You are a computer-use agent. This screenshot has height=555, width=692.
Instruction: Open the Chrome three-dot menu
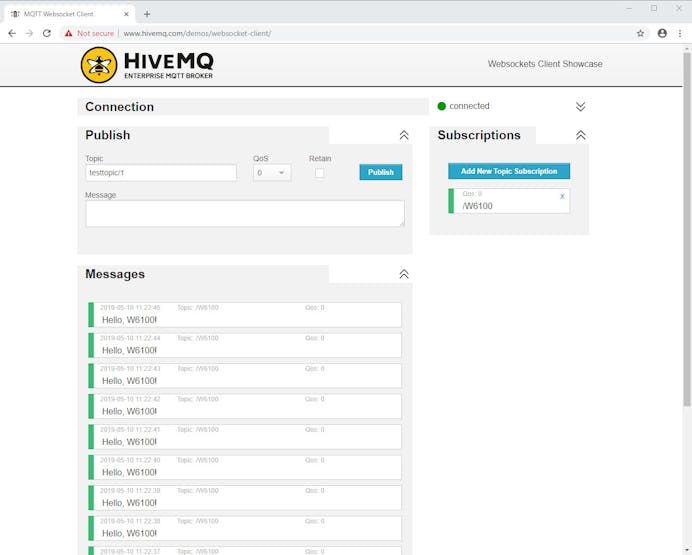pos(680,33)
